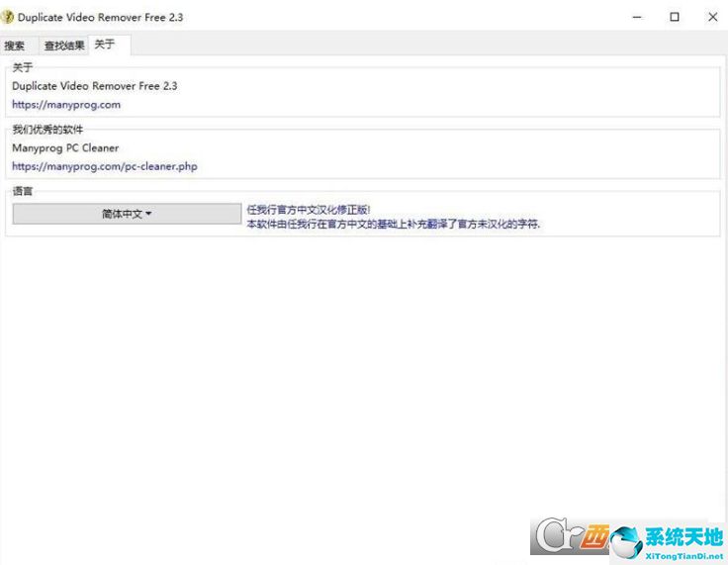Image resolution: width=728 pixels, height=565 pixels.
Task: Click the 任我行官方中文汉化修正版! text
Action: pos(309,210)
